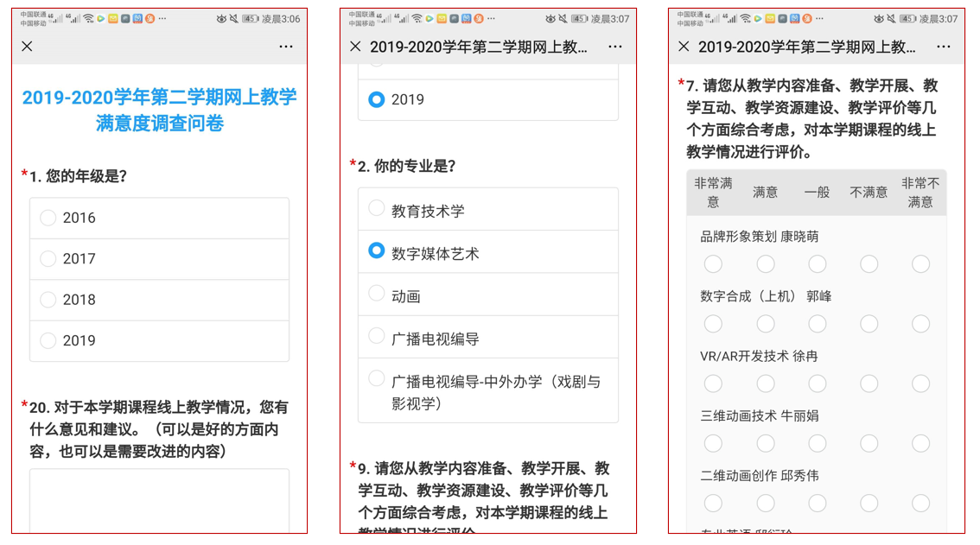Rate 数字合成（上机）郭峰 as 满意
Viewport: 980px width, 545px height.
pos(766,324)
